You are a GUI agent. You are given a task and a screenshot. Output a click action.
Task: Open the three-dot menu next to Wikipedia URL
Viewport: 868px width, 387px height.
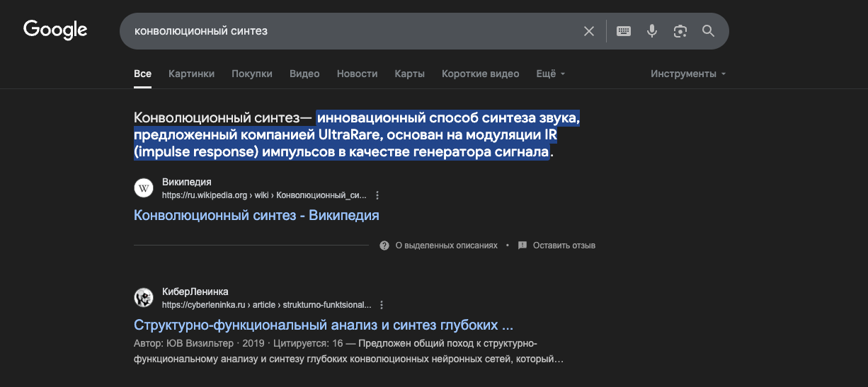tap(377, 195)
